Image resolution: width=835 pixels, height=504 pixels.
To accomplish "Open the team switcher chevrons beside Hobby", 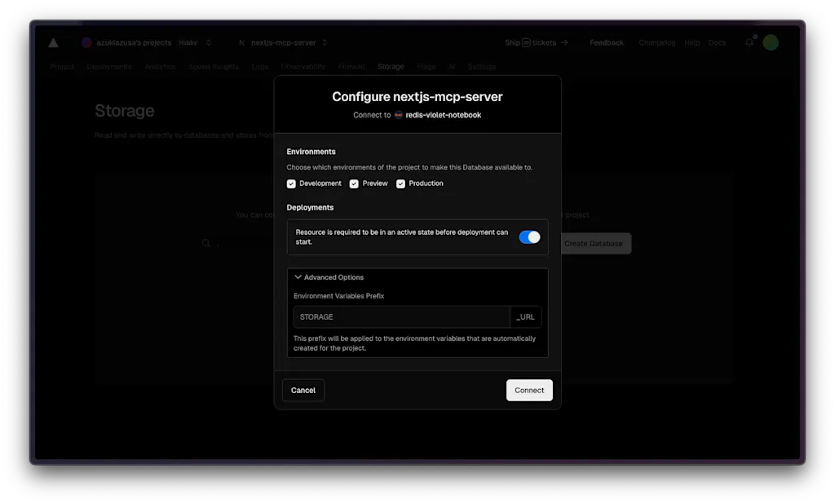I will point(209,42).
